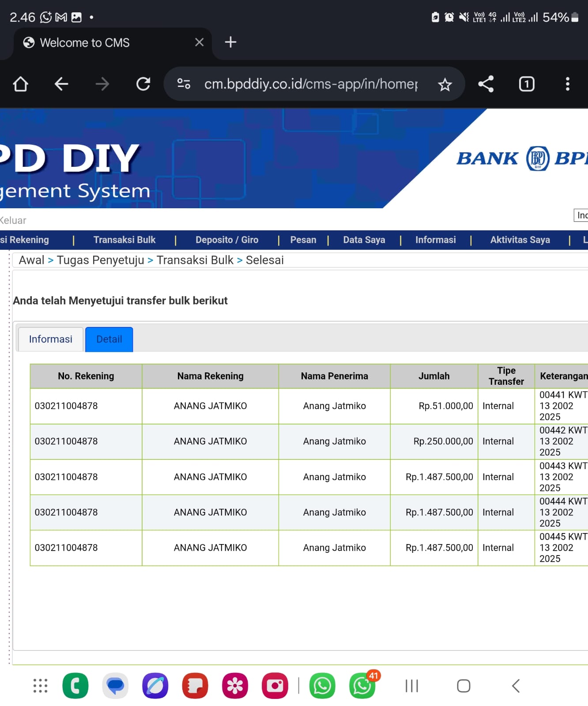The image size is (588, 706).
Task: Tap the browser forward arrow
Action: coord(102,84)
